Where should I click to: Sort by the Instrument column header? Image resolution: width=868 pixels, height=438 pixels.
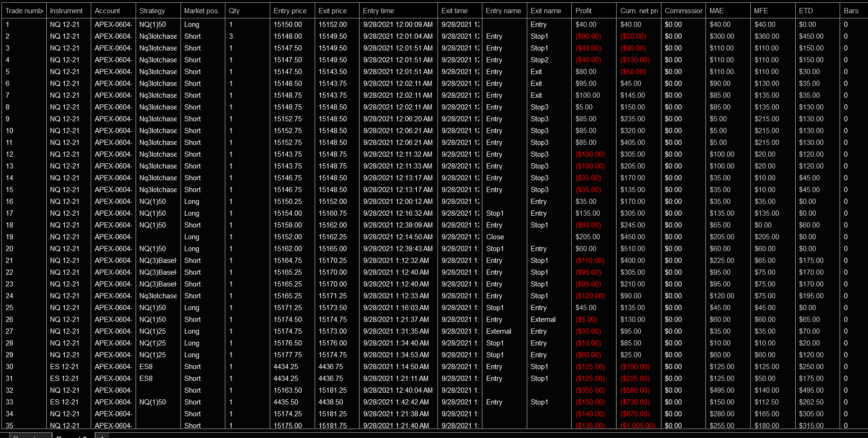click(69, 10)
